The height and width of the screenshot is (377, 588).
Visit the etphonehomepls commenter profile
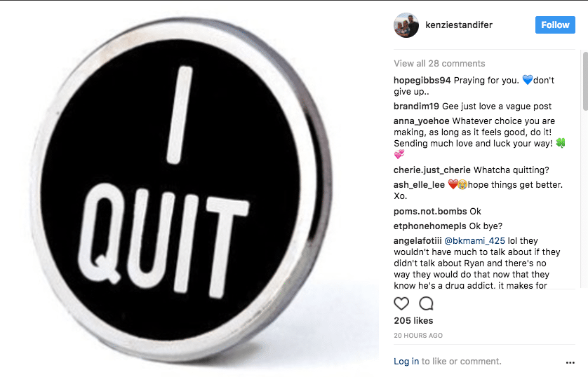429,226
